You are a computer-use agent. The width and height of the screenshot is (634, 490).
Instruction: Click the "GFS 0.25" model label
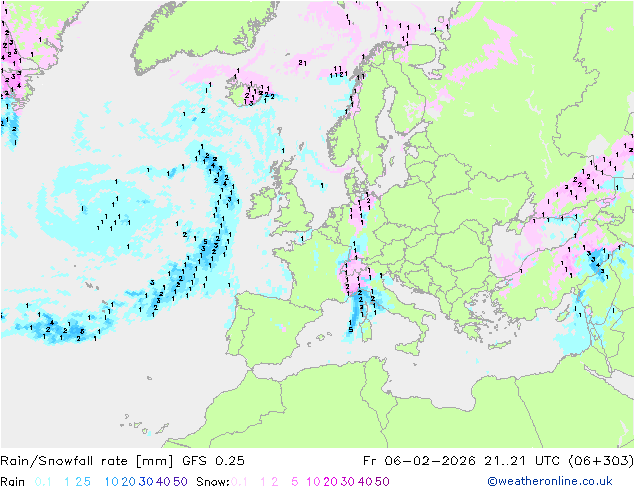tap(213, 461)
